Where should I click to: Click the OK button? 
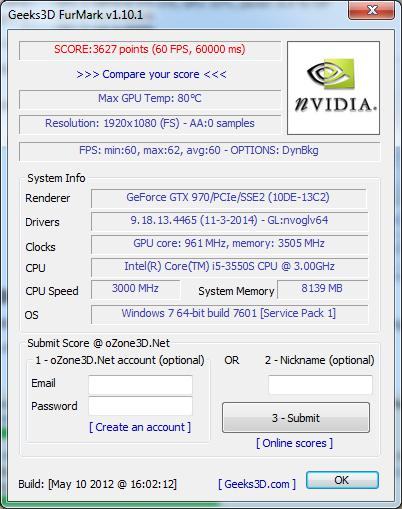tap(342, 480)
